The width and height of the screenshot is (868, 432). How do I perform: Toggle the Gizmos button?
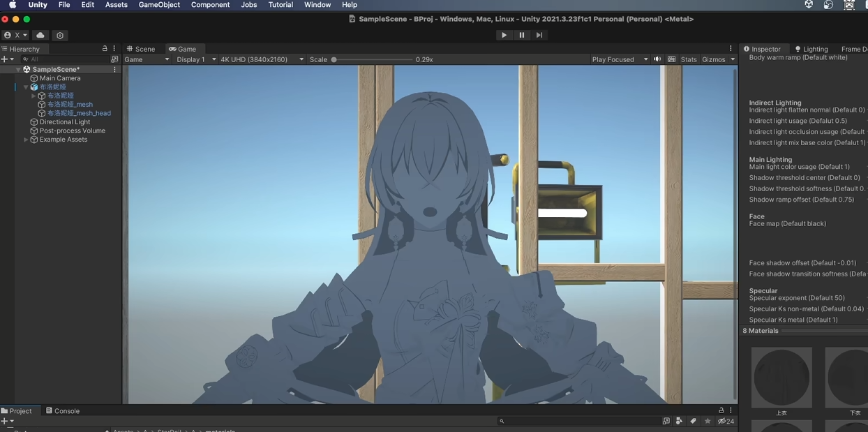pos(713,59)
